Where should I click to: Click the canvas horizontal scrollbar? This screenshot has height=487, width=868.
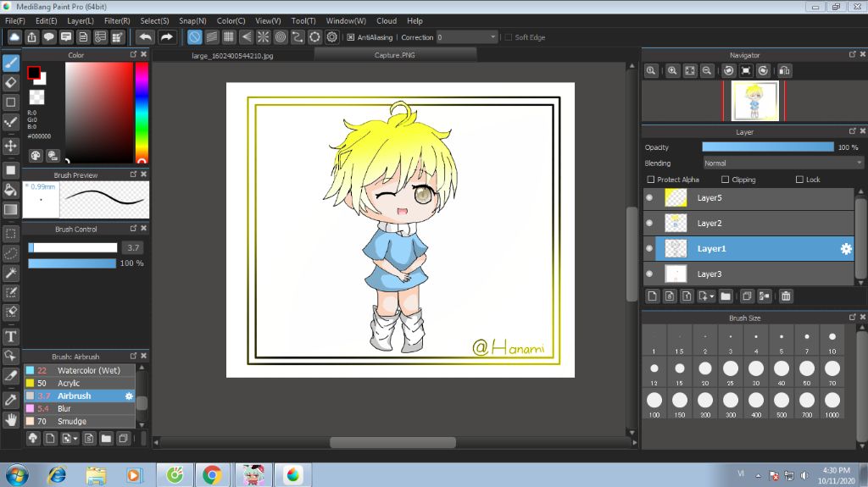tap(393, 442)
